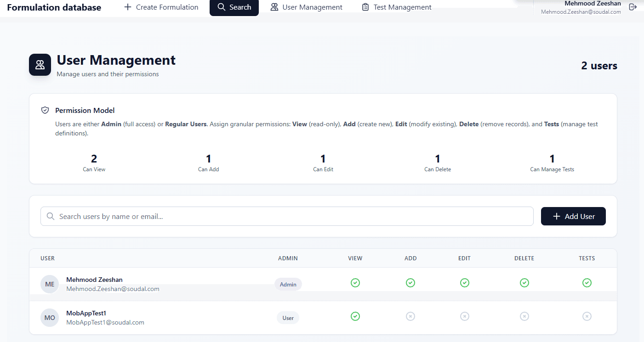This screenshot has height=342, width=644.
Task: Go to Test Management tab
Action: point(397,7)
